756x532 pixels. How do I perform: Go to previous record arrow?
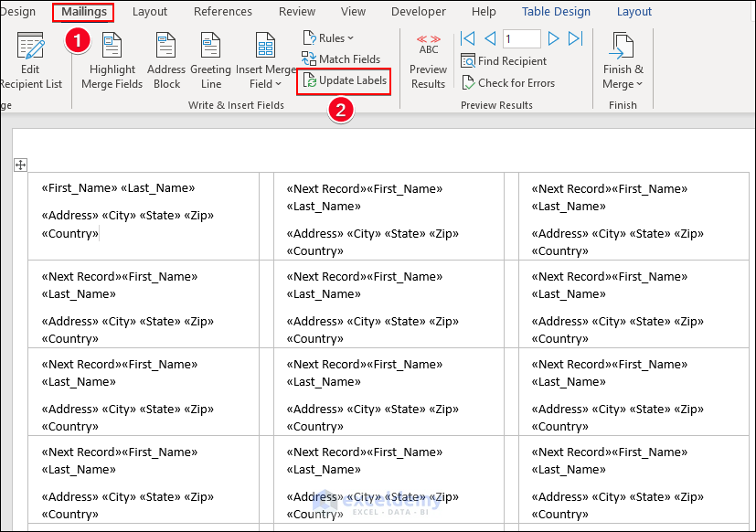tap(490, 38)
